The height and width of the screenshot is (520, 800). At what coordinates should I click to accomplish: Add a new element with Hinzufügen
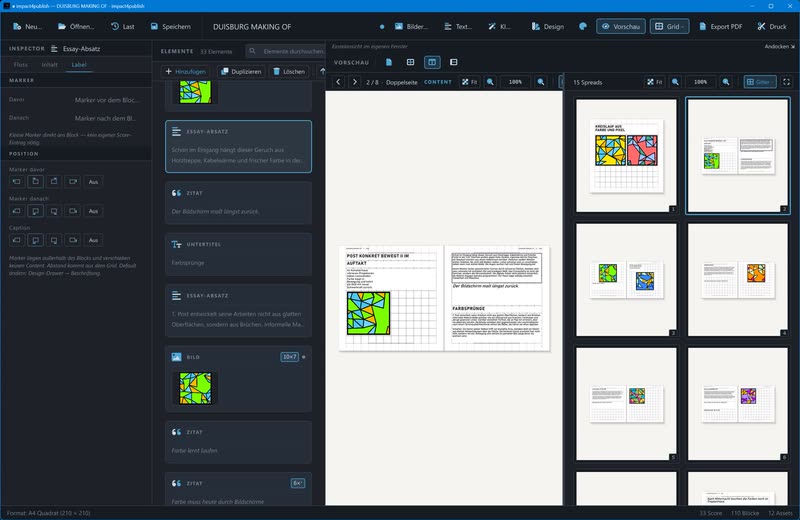tap(186, 71)
